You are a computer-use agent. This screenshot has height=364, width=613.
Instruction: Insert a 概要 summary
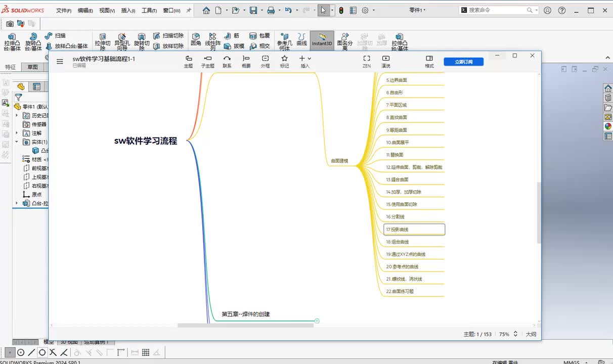(246, 62)
